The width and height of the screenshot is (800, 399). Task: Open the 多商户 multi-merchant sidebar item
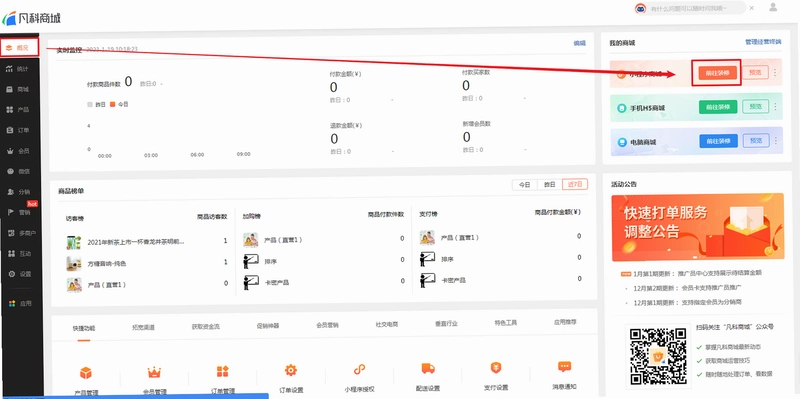[x=21, y=233]
